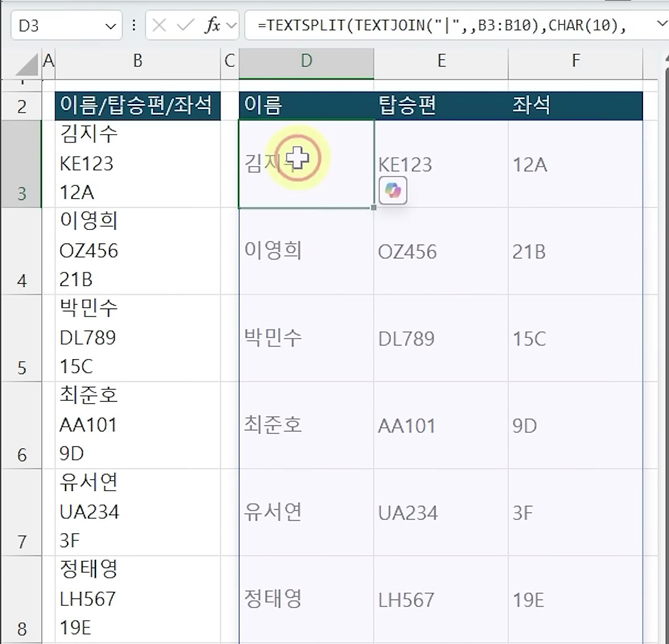The height and width of the screenshot is (644, 669).
Task: Click cell D6 showing 최준호
Action: (307, 425)
